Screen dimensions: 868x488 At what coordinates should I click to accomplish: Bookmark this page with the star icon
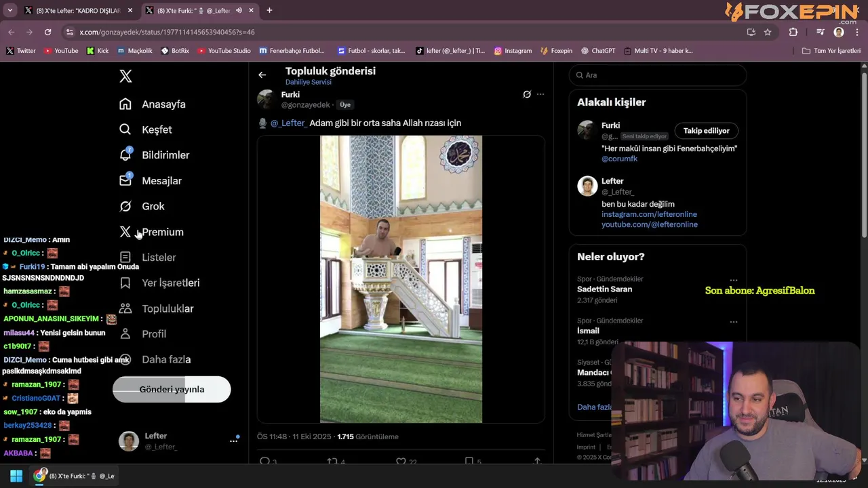(768, 32)
